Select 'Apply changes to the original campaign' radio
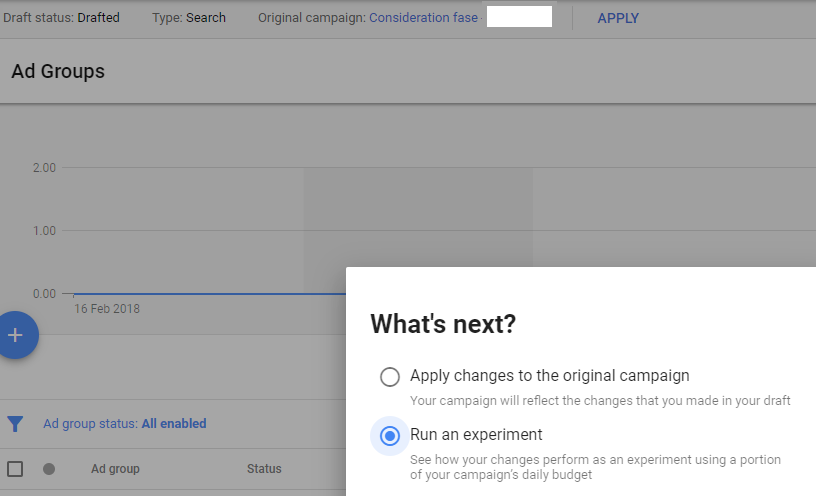This screenshot has width=816, height=496. tap(390, 376)
